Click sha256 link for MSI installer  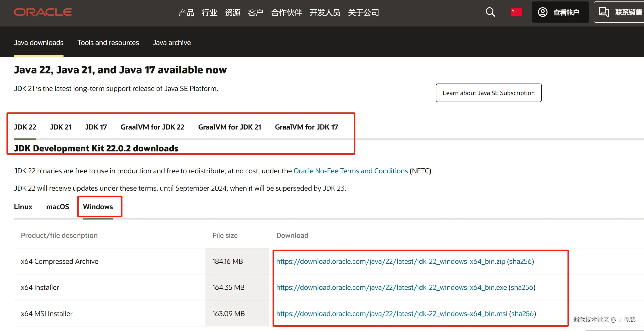pyautogui.click(x=522, y=314)
